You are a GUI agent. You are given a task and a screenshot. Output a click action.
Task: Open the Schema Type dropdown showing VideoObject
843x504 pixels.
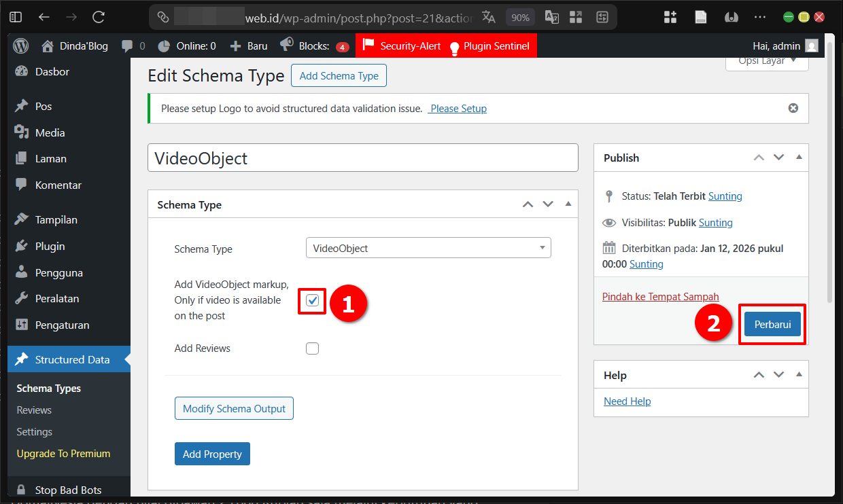(428, 247)
